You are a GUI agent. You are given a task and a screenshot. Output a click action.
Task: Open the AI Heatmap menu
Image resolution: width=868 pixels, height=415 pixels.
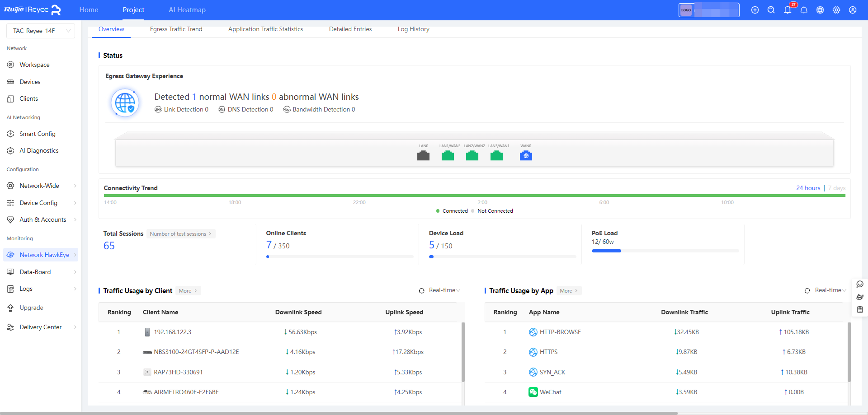[x=187, y=10]
